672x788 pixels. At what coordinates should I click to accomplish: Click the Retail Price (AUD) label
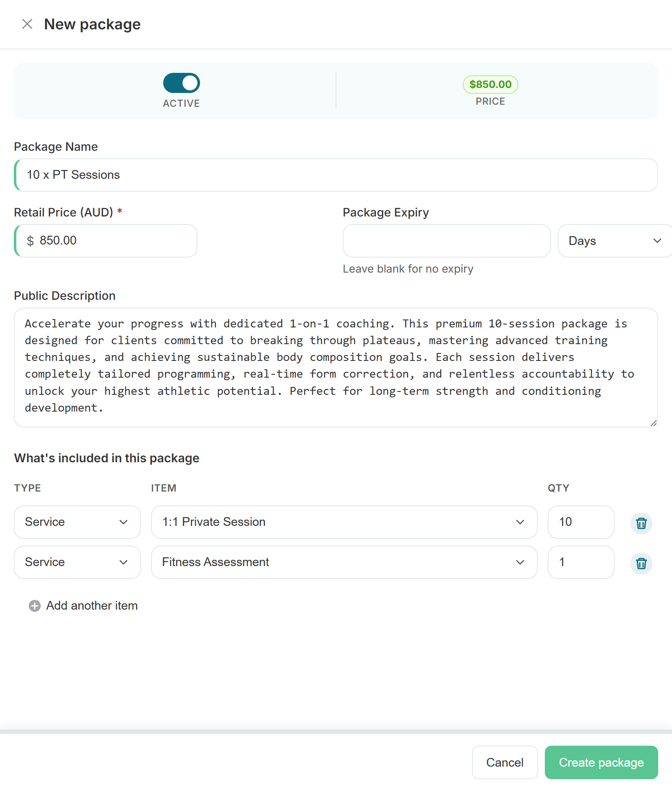pyautogui.click(x=64, y=213)
